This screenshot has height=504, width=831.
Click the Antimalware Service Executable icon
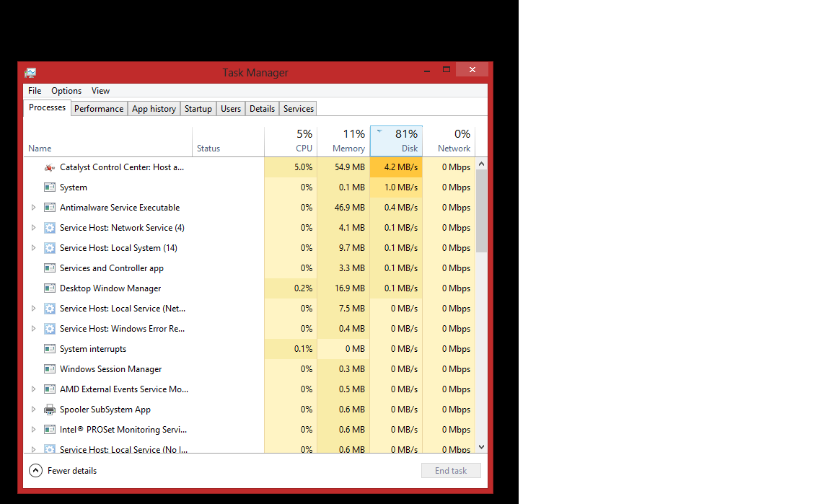coord(49,208)
